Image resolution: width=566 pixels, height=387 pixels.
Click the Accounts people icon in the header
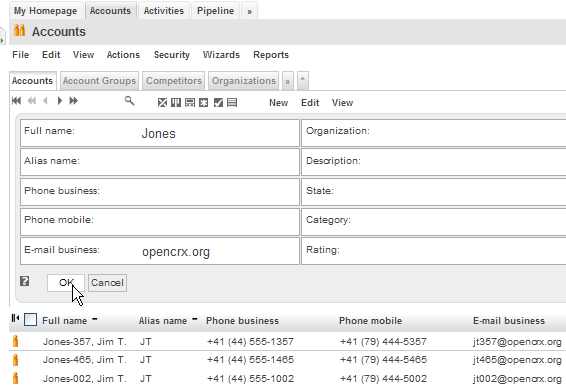(x=19, y=31)
